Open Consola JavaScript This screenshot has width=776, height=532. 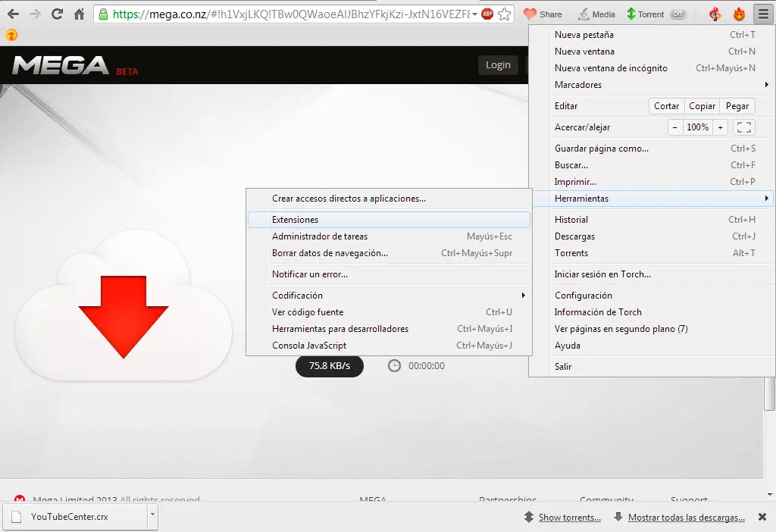pyautogui.click(x=389, y=346)
